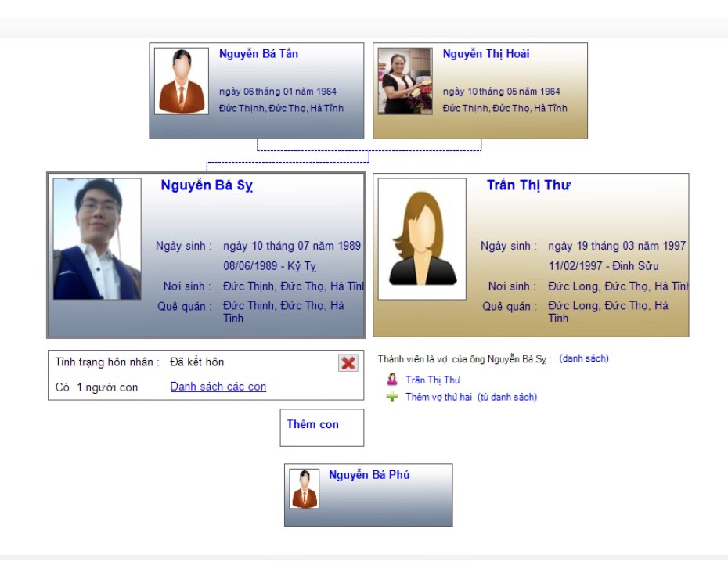Select lunar date 11/02/1997 - Đinh Sửu
Screen dimensions: 728x576
[604, 266]
